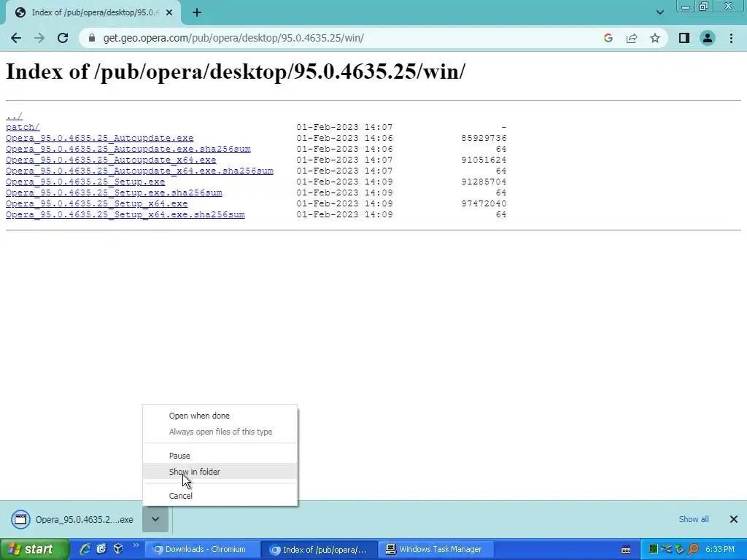
Task: Select Pause in the download menu
Action: [220, 456]
